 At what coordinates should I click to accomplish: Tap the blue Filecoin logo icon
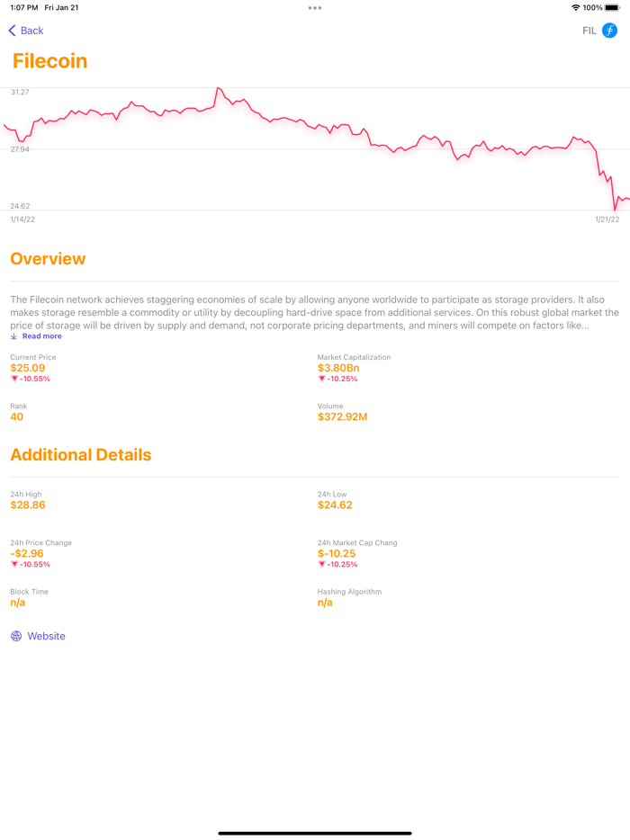click(609, 31)
